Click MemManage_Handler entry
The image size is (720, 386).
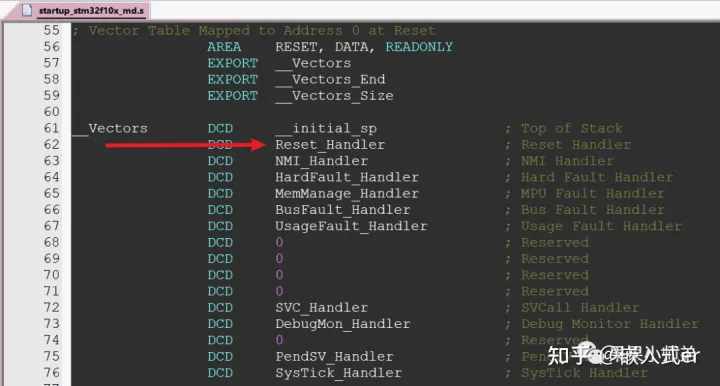coord(347,194)
